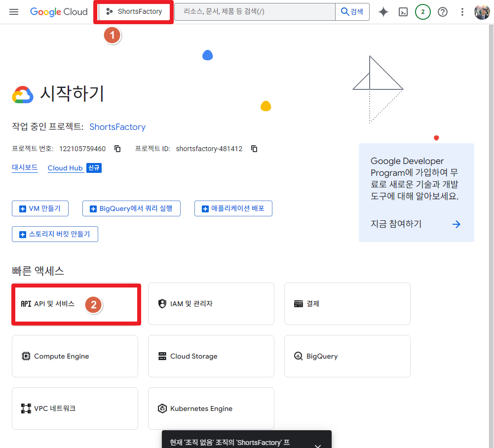Open the Gemini AI assistant sparkle icon

(383, 11)
